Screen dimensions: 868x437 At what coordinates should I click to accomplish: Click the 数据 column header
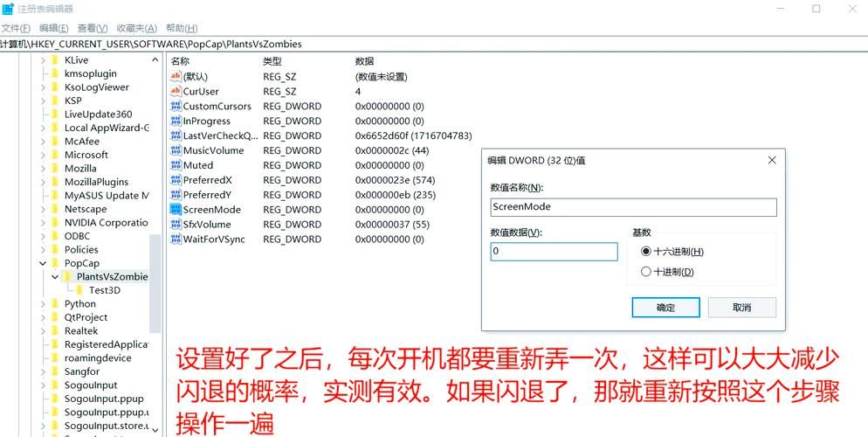[x=364, y=61]
